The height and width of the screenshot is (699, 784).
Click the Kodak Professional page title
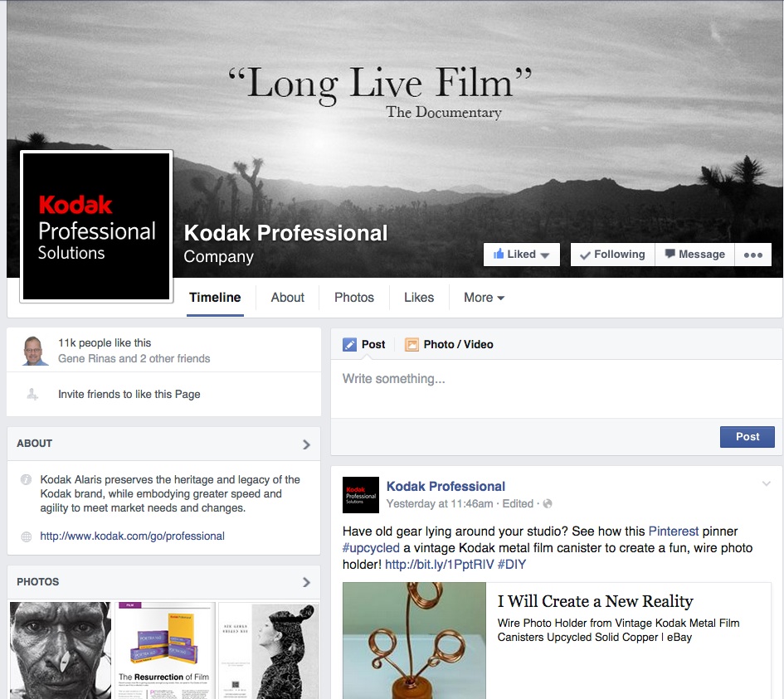tap(285, 233)
